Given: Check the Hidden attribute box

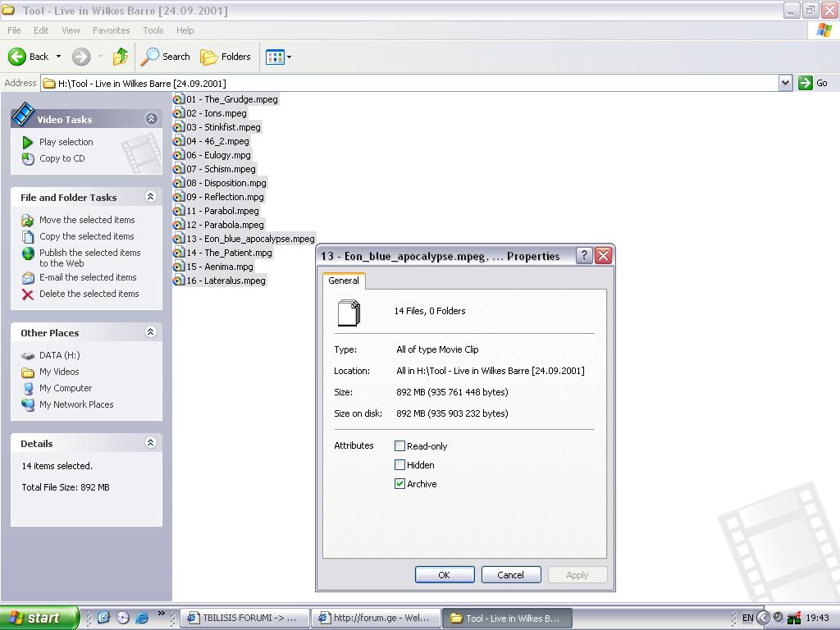Looking at the screenshot, I should (400, 465).
